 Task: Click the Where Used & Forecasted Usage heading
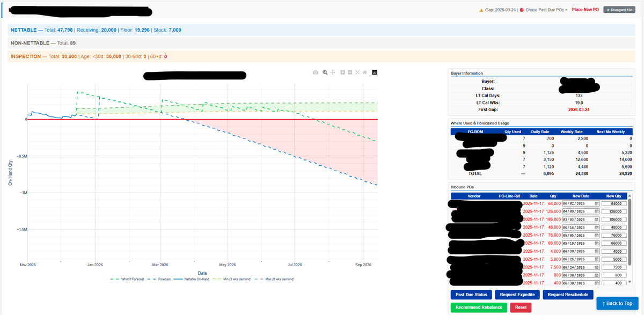[x=480, y=123]
